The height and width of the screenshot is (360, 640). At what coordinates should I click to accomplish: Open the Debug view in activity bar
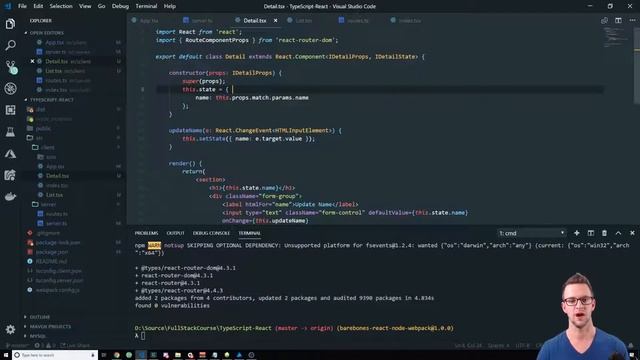pyautogui.click(x=10, y=89)
